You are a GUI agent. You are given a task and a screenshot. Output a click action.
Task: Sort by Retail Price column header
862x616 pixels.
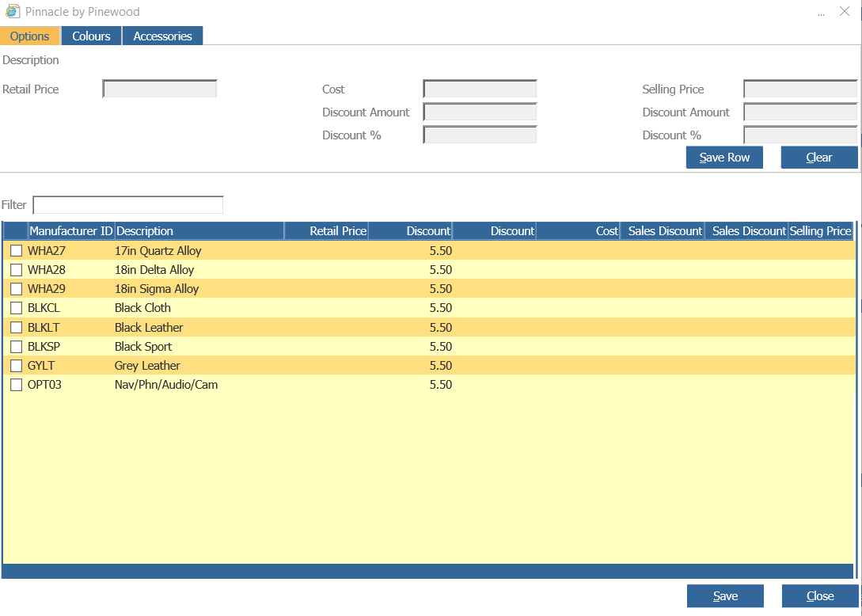point(326,231)
